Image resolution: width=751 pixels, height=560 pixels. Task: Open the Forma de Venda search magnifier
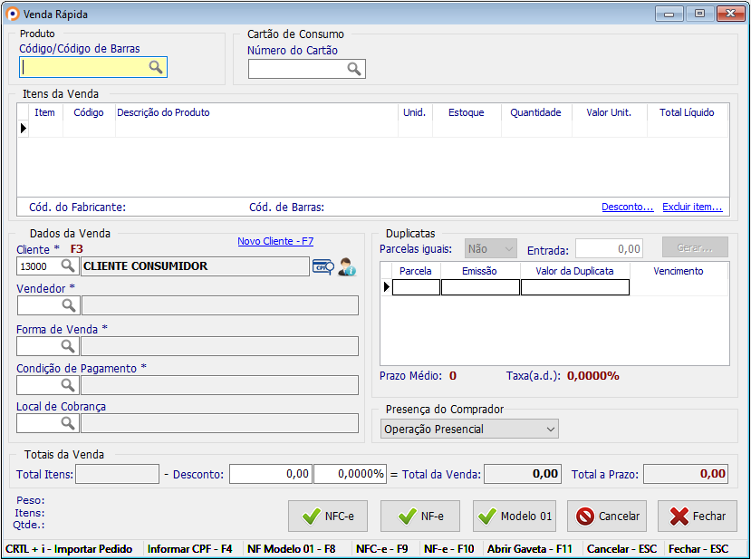(x=68, y=346)
